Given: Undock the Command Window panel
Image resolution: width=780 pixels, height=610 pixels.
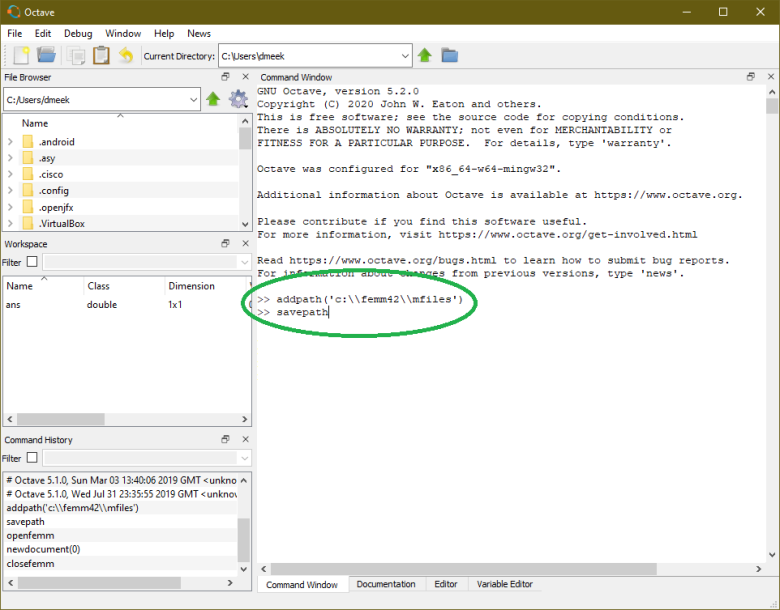Looking at the screenshot, I should (x=751, y=77).
